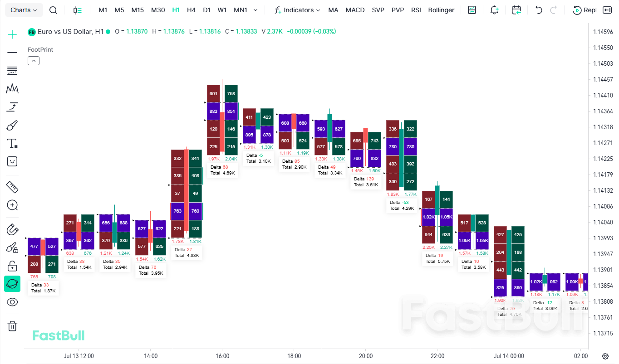This screenshot has width=619, height=364.
Task: Add the Bollinger indicator
Action: (x=441, y=10)
